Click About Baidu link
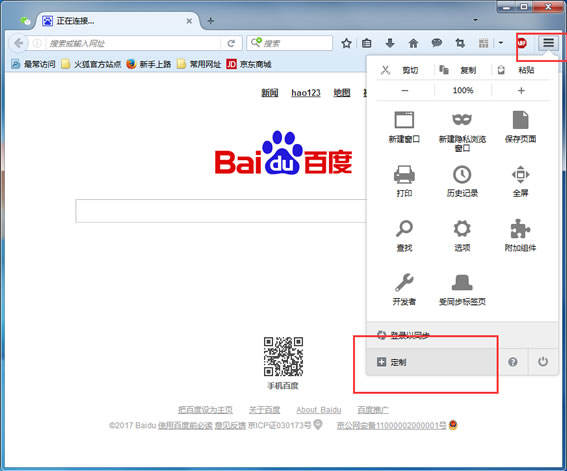The width and height of the screenshot is (567, 471). (x=319, y=410)
